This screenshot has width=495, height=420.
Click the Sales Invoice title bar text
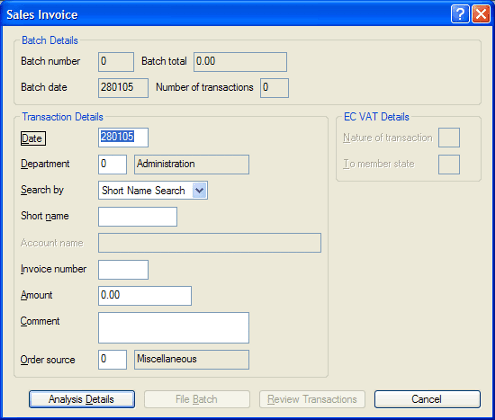click(x=42, y=15)
